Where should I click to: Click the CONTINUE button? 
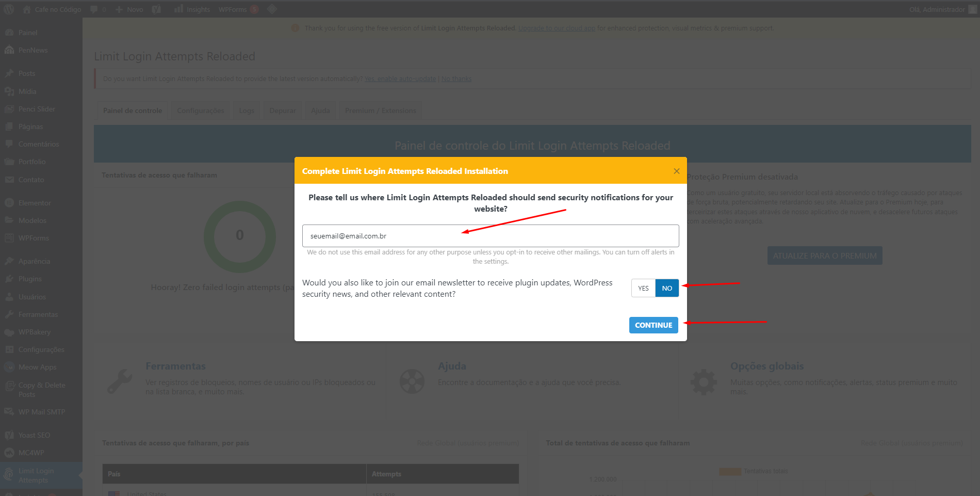pos(654,325)
